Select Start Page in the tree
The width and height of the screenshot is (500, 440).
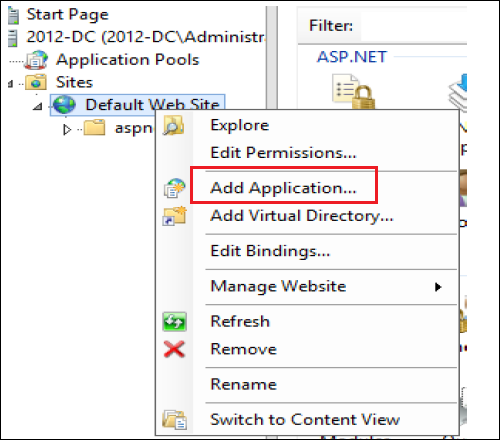[67, 15]
